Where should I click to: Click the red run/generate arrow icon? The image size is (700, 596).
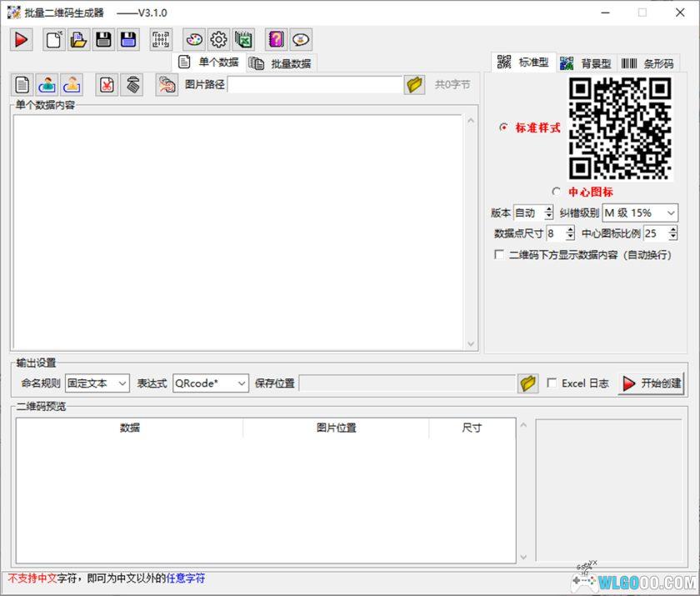(21, 39)
